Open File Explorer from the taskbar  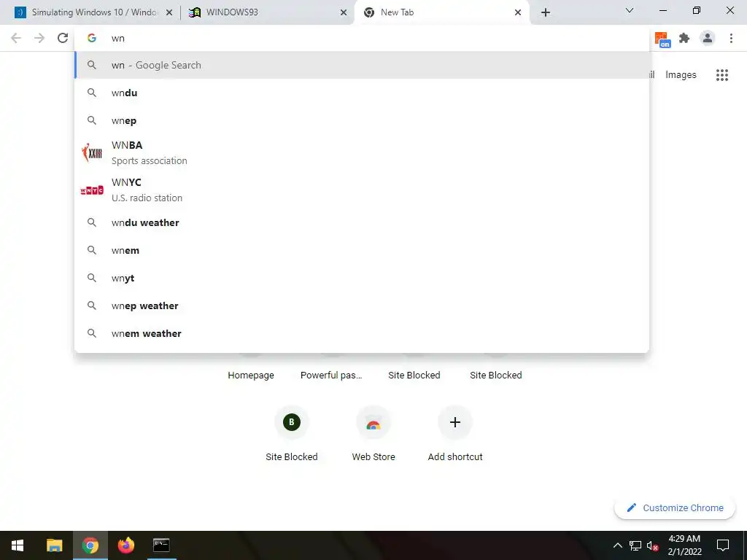[54, 545]
